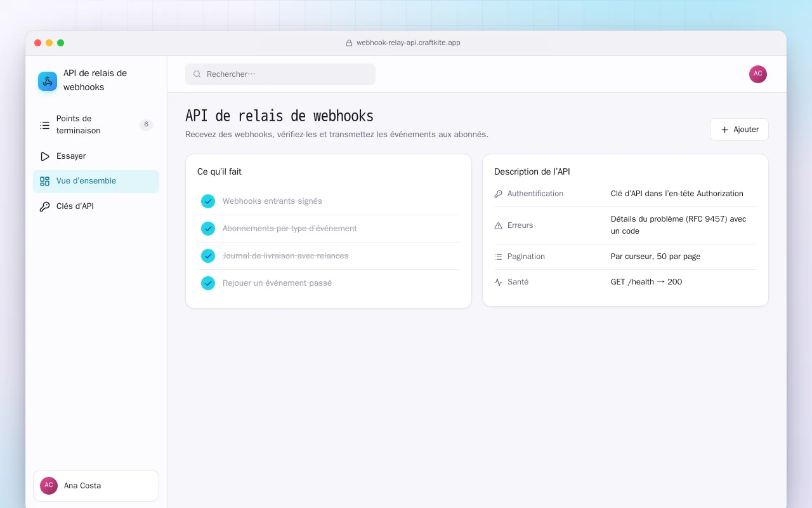Select Vue d'ensemble in the sidebar

click(x=96, y=181)
